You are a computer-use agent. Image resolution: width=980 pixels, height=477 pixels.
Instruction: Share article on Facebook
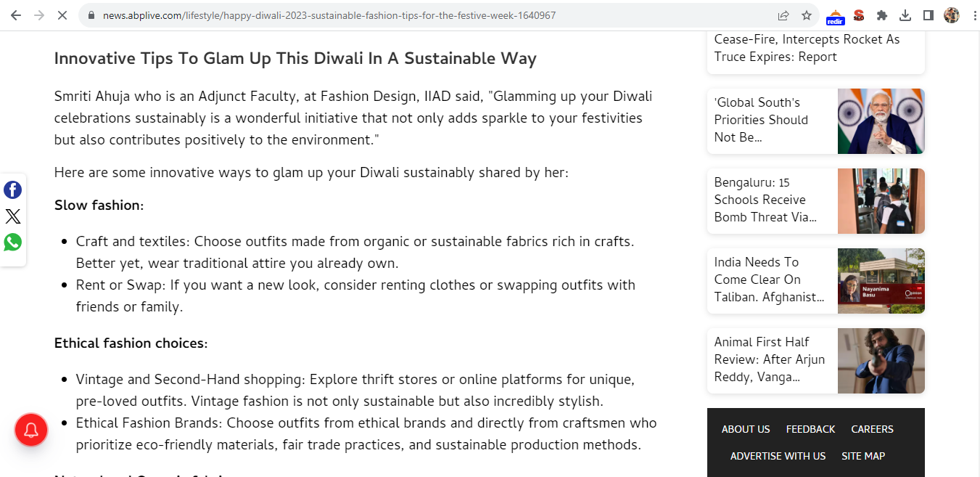coord(13,190)
